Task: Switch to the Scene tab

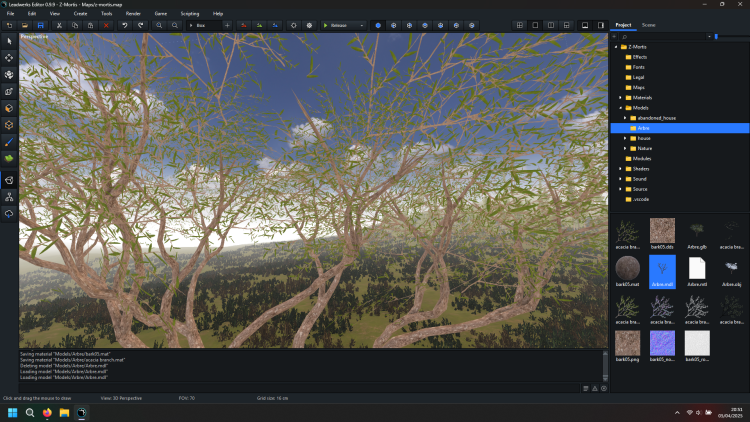Action: 649,24
